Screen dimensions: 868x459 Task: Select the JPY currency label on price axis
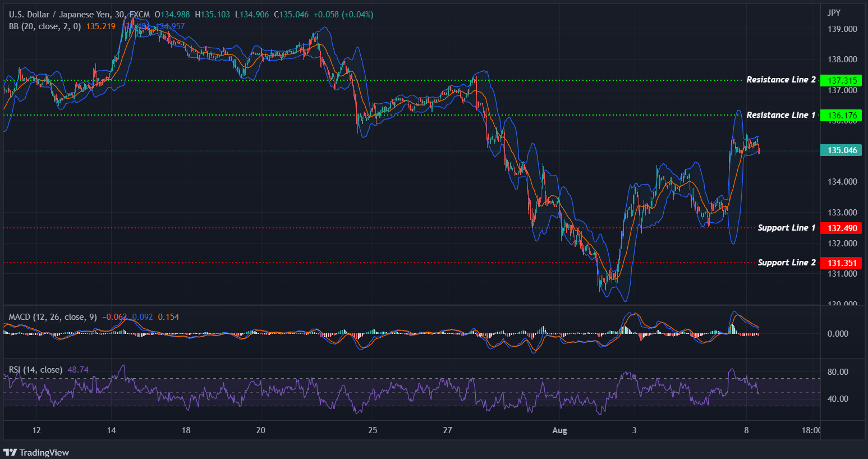click(833, 12)
